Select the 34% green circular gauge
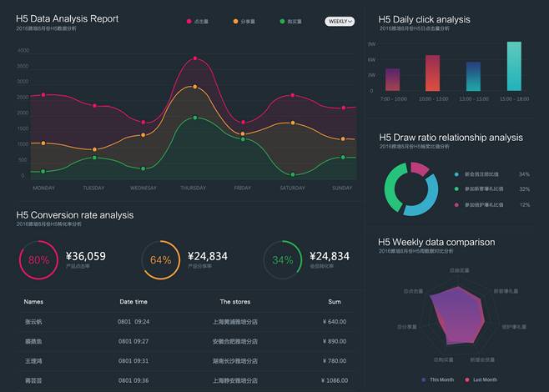This screenshot has width=549, height=392. pos(283,259)
